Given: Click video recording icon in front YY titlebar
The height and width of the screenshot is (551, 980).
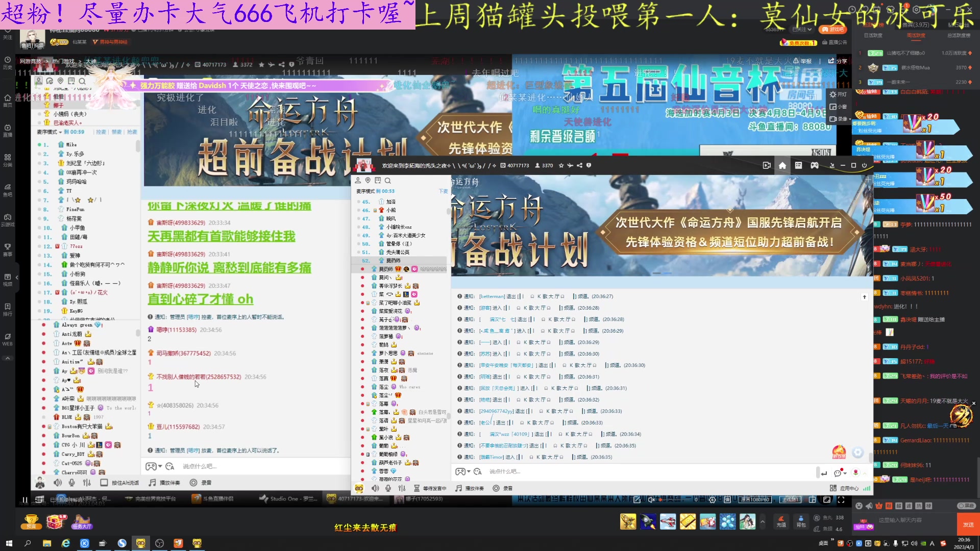Looking at the screenshot, I should pos(766,165).
